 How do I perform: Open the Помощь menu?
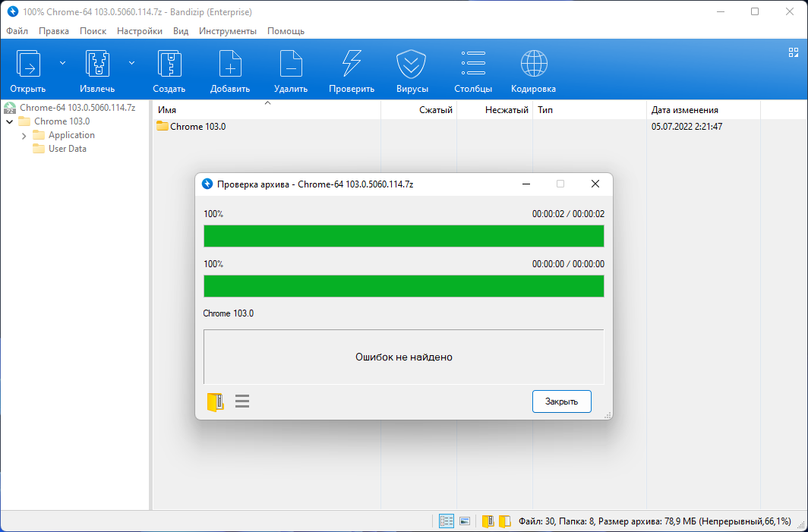tap(286, 31)
